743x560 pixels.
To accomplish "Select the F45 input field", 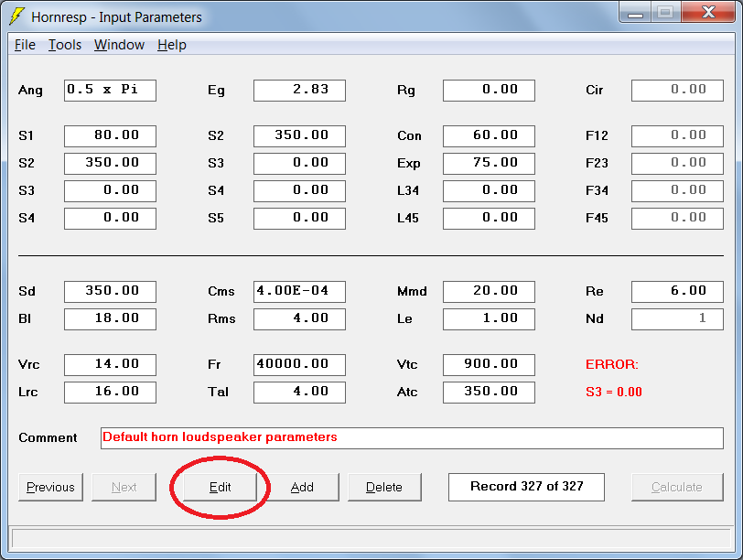I will coord(677,219).
